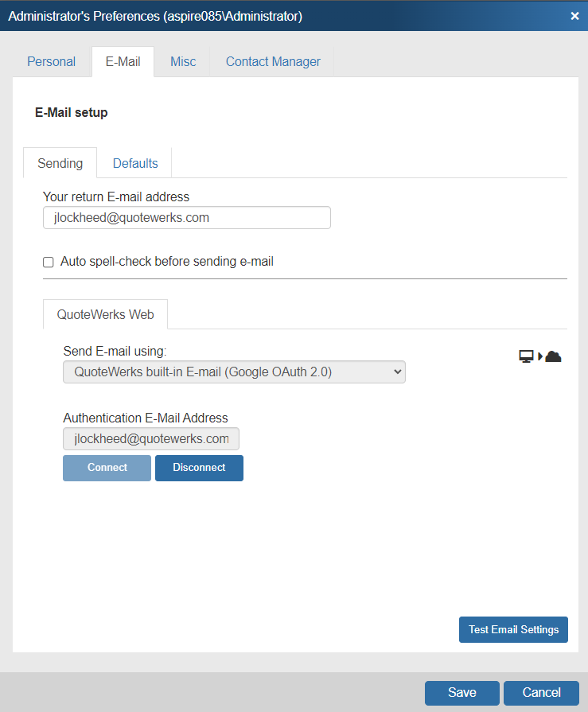Open the Send E-mail using dropdown
Screen dimensions: 588x712
pyautogui.click(x=234, y=372)
